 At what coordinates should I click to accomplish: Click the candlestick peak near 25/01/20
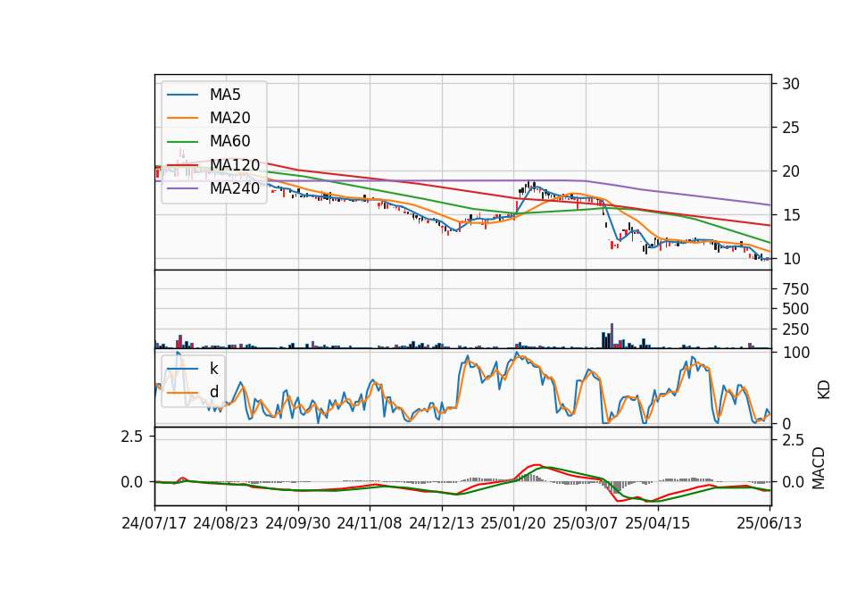(529, 186)
